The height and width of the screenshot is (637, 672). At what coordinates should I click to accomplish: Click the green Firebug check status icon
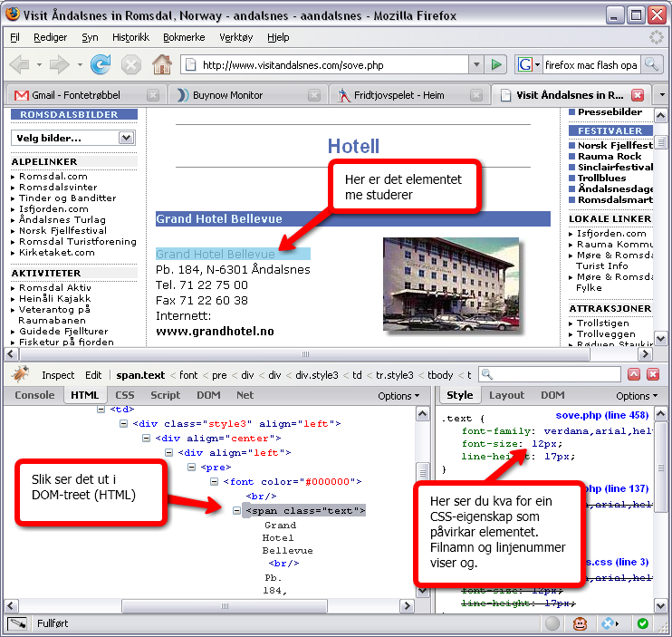[x=642, y=623]
